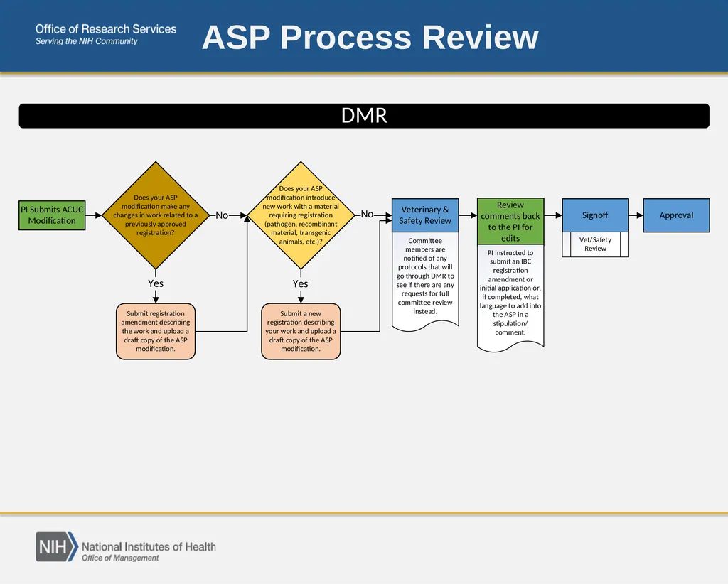Click the blue Approval box

[677, 215]
